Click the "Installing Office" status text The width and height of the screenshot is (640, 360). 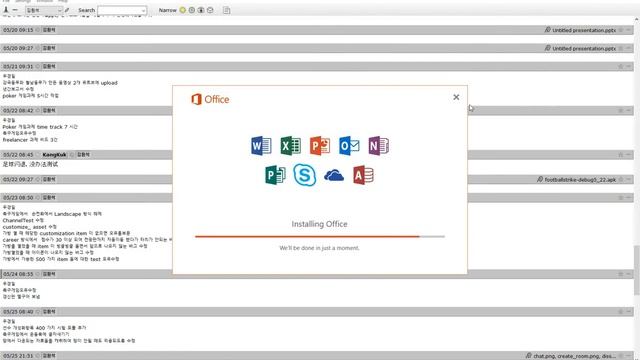tap(319, 224)
